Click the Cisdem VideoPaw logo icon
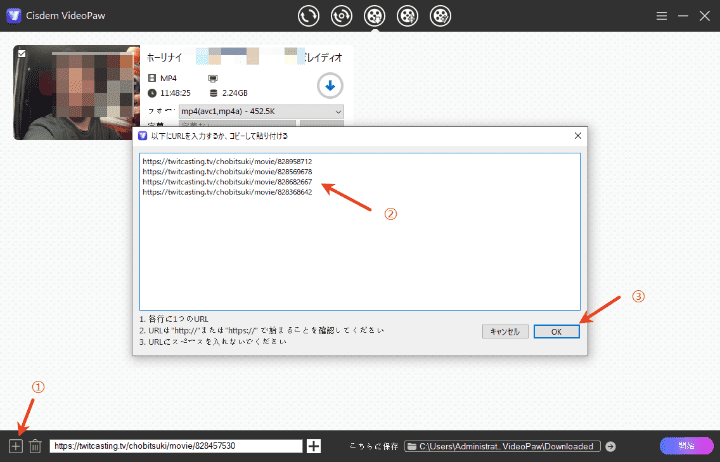 click(14, 16)
